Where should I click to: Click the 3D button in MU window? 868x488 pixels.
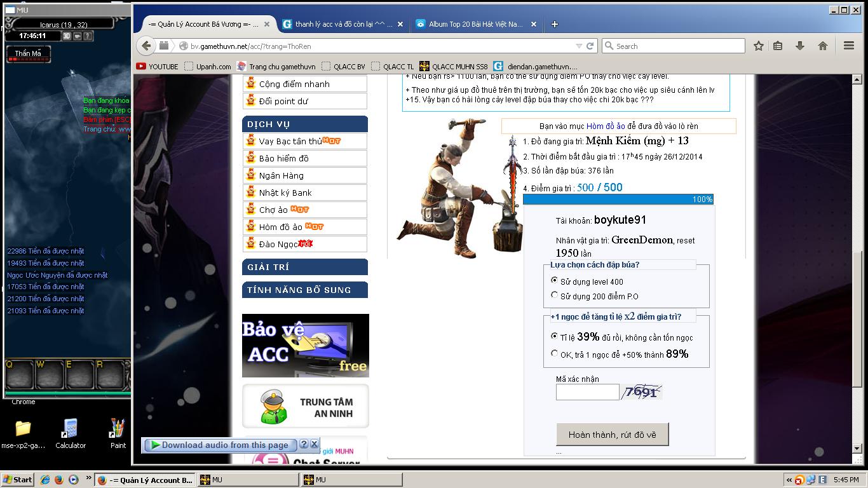point(67,36)
